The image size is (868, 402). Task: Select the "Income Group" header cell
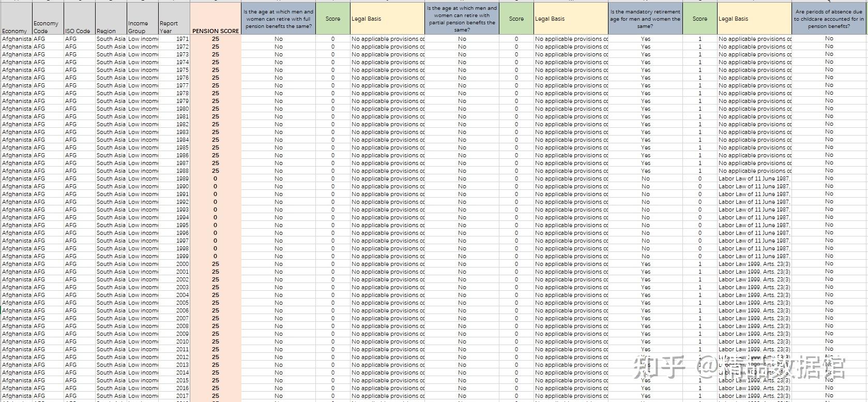pyautogui.click(x=143, y=19)
